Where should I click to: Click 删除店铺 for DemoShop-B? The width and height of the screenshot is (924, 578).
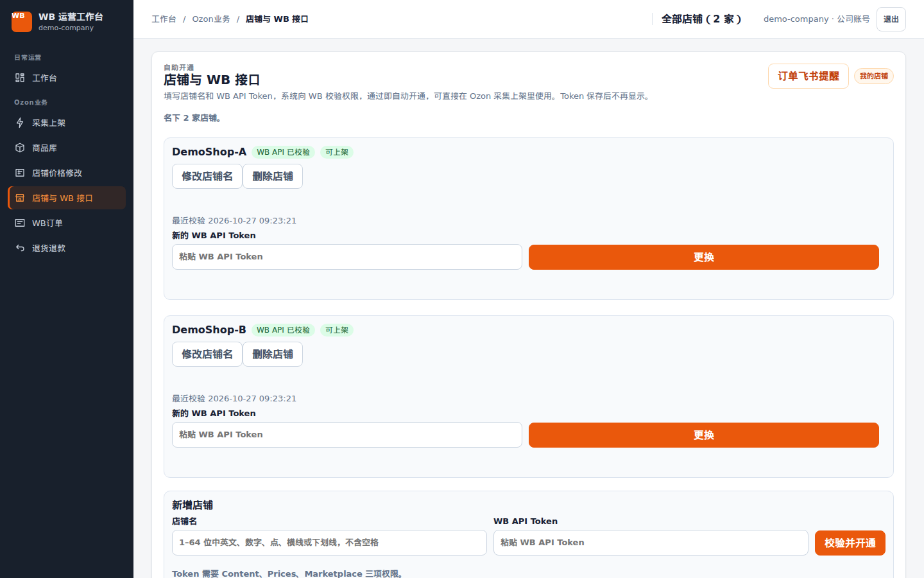273,355
